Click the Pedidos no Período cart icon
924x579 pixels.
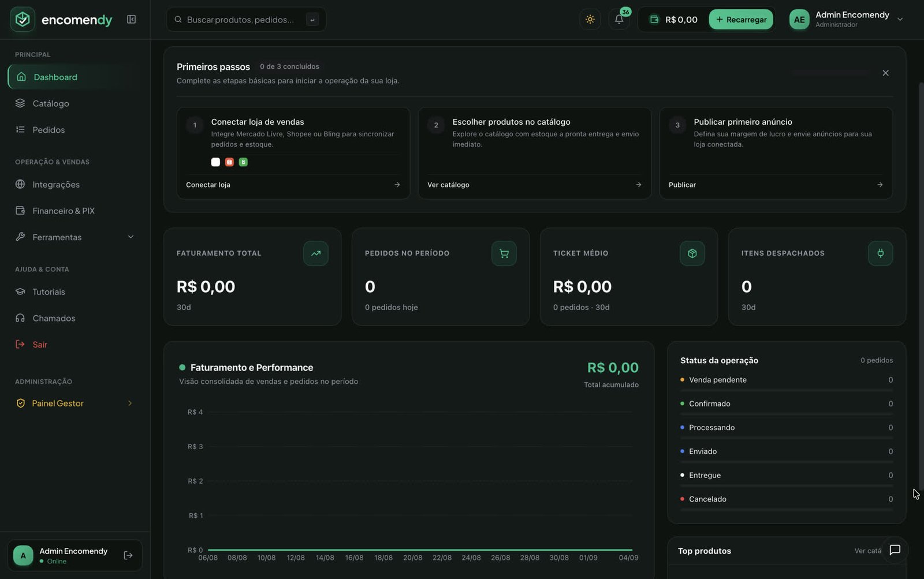pos(504,253)
